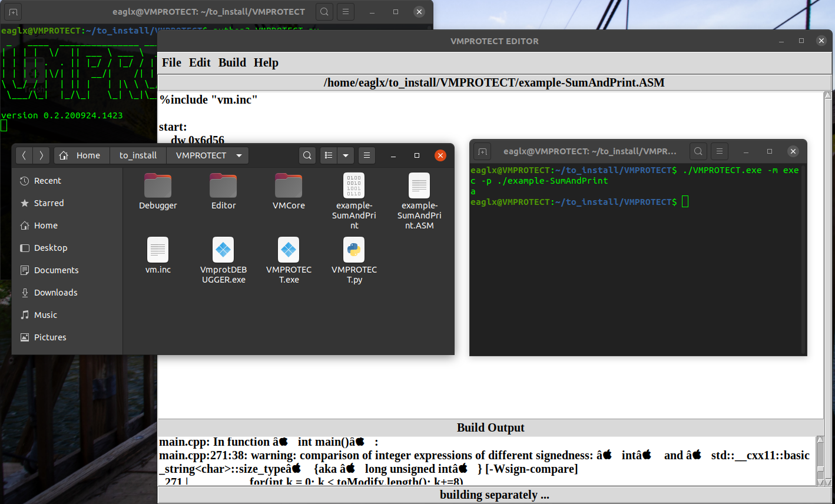Open Music in the sidebar
Viewport: 835px width, 504px height.
(67, 315)
